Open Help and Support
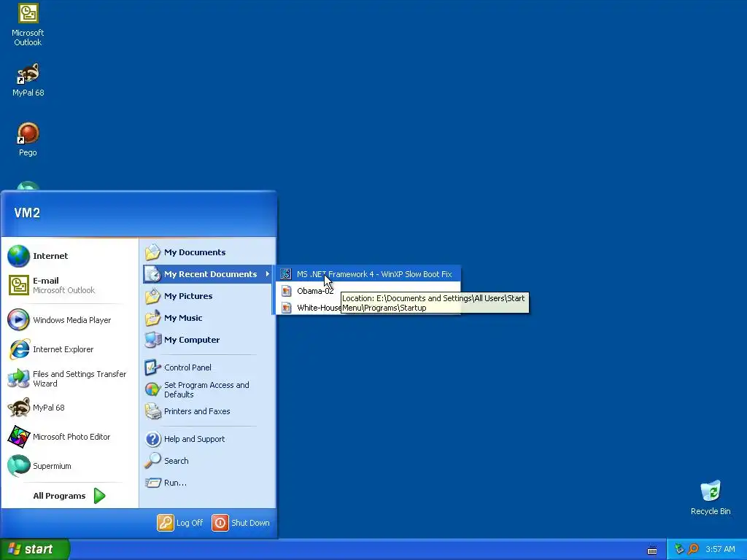 tap(208, 439)
